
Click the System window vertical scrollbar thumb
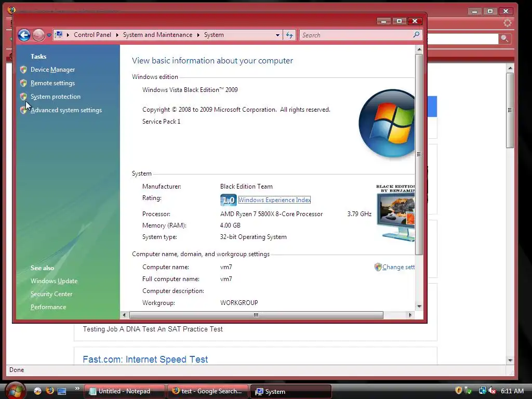pos(419,154)
